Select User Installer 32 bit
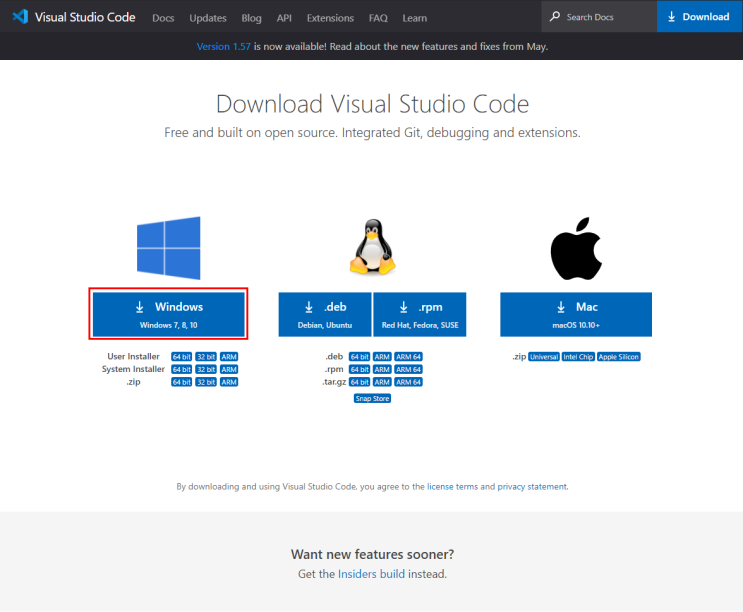The height and width of the screenshot is (612, 743). pos(206,357)
